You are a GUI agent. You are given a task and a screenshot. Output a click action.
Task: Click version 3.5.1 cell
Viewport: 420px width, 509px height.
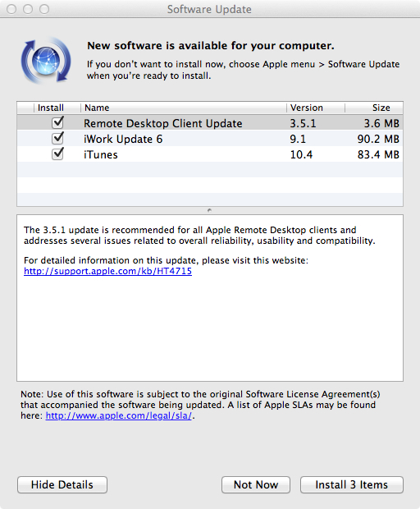[x=303, y=123]
